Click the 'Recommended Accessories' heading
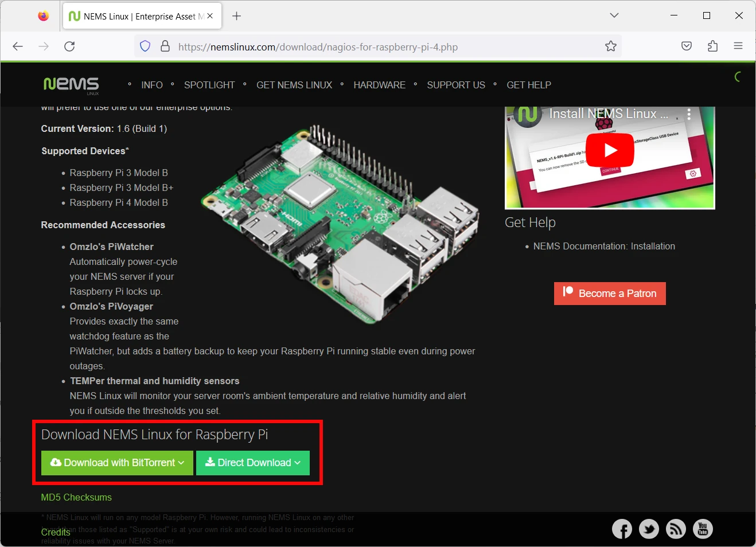The height and width of the screenshot is (547, 756). coord(103,225)
